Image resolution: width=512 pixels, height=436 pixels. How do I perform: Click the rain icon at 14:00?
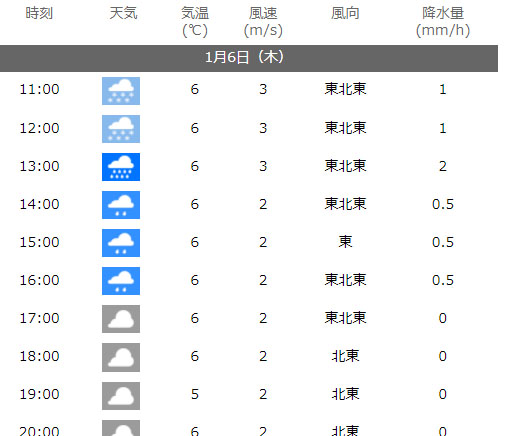click(x=121, y=205)
